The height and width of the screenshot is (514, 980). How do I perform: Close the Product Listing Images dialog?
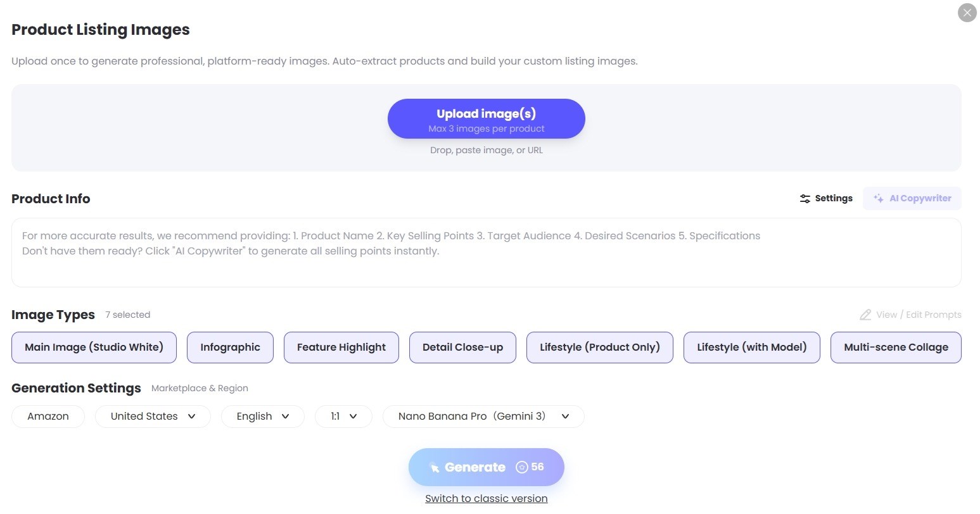[967, 13]
